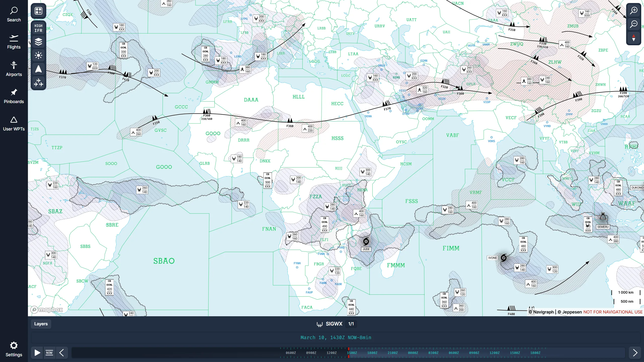Open the map layers selector
644x362 pixels.
tap(38, 42)
